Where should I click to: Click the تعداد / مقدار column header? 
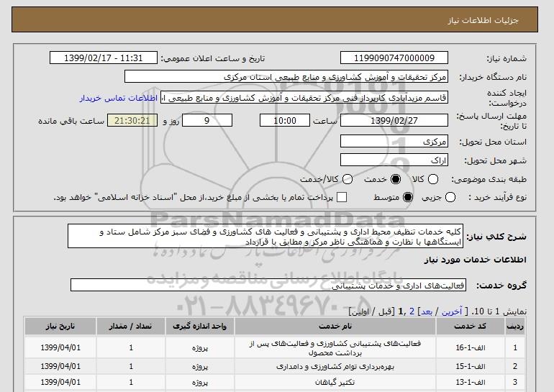point(131,327)
